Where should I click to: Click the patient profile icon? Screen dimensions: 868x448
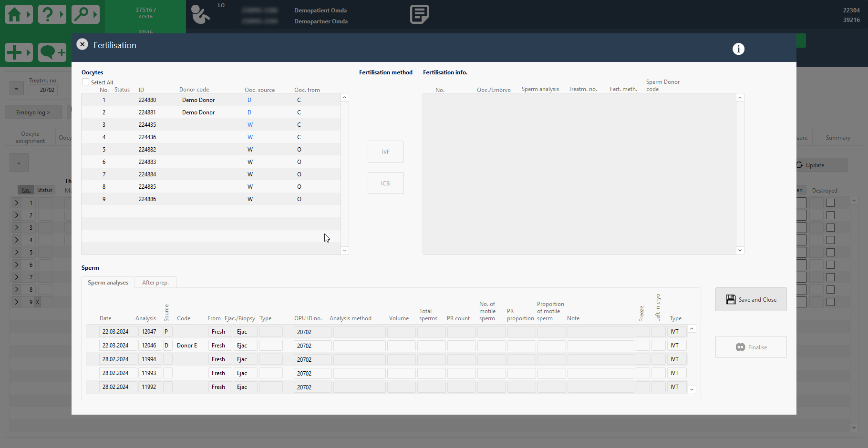pyautogui.click(x=200, y=14)
